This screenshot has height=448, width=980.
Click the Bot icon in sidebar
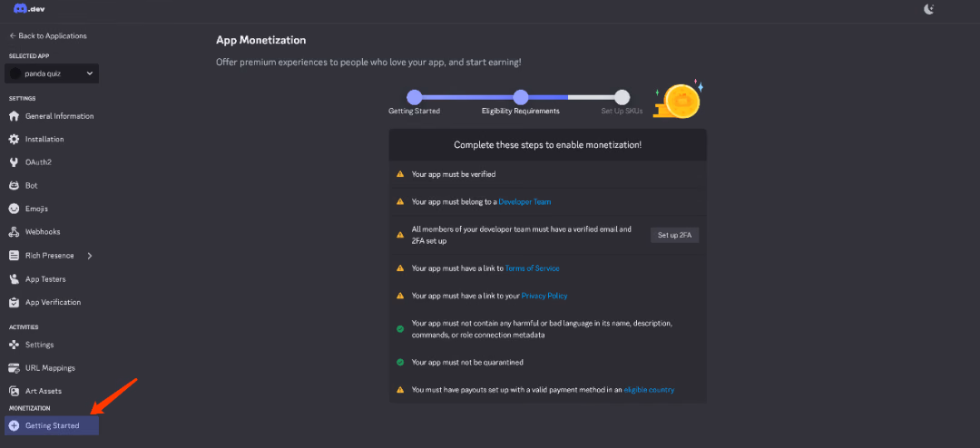coord(14,186)
